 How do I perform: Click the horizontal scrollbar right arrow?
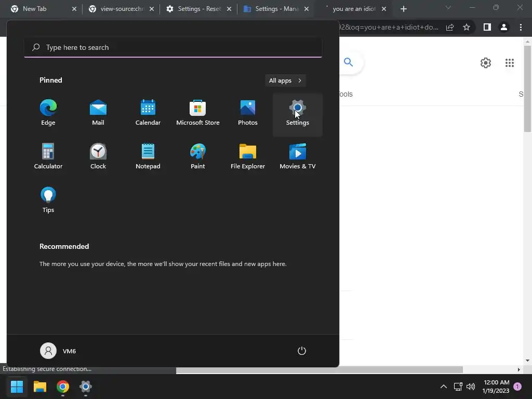519,369
